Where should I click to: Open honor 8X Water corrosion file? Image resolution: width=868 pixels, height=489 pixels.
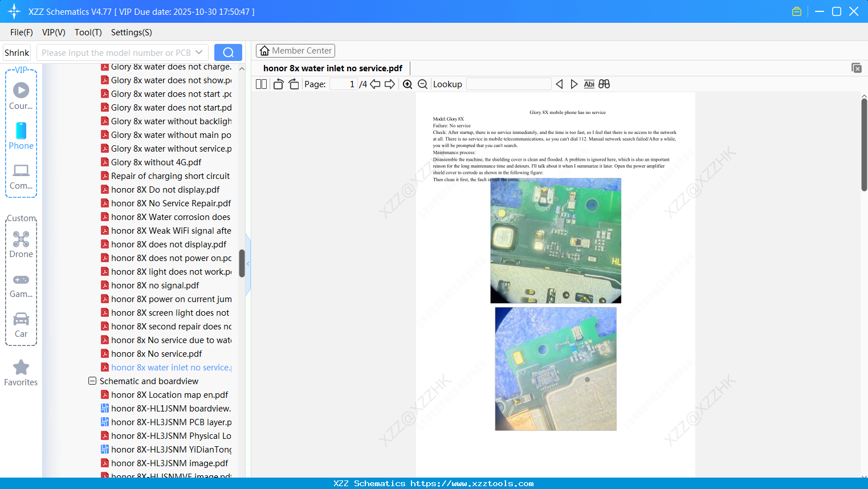(x=166, y=217)
